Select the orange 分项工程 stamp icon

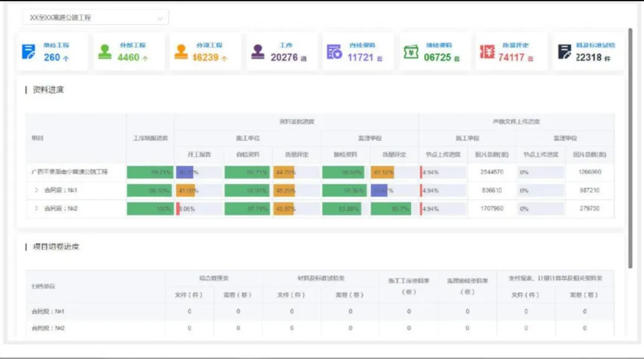coord(181,52)
